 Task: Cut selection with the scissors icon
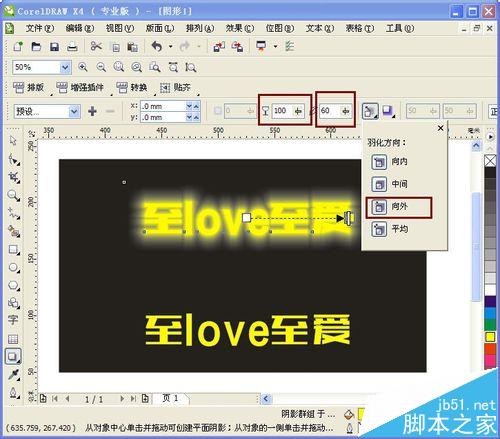(96, 46)
